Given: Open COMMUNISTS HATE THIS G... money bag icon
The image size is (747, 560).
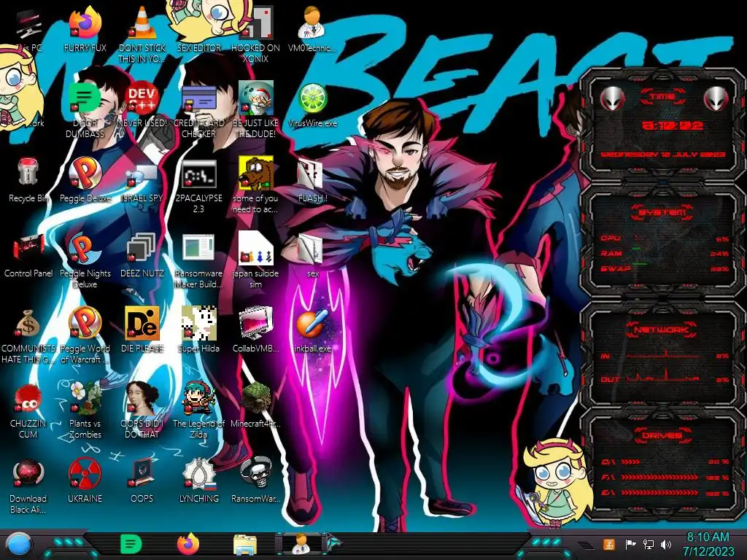Looking at the screenshot, I should [28, 335].
